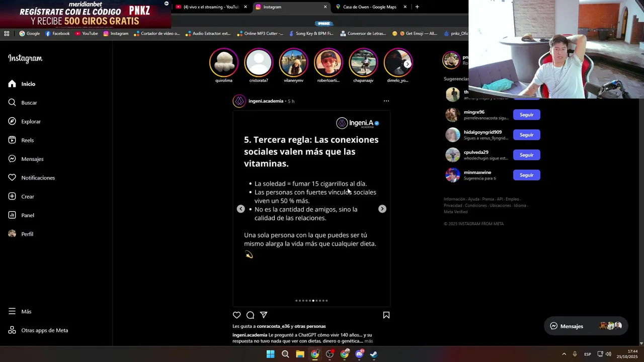Click the ESP language indicator

pos(588,354)
